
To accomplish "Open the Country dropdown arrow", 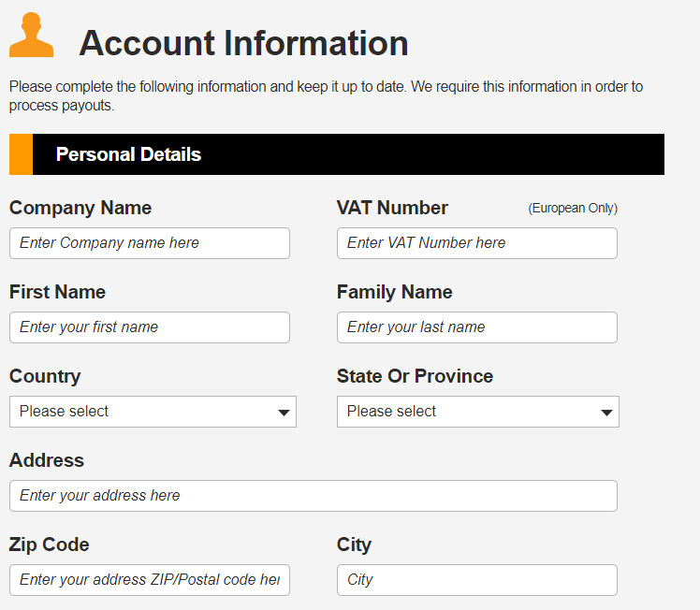I will (x=284, y=413).
